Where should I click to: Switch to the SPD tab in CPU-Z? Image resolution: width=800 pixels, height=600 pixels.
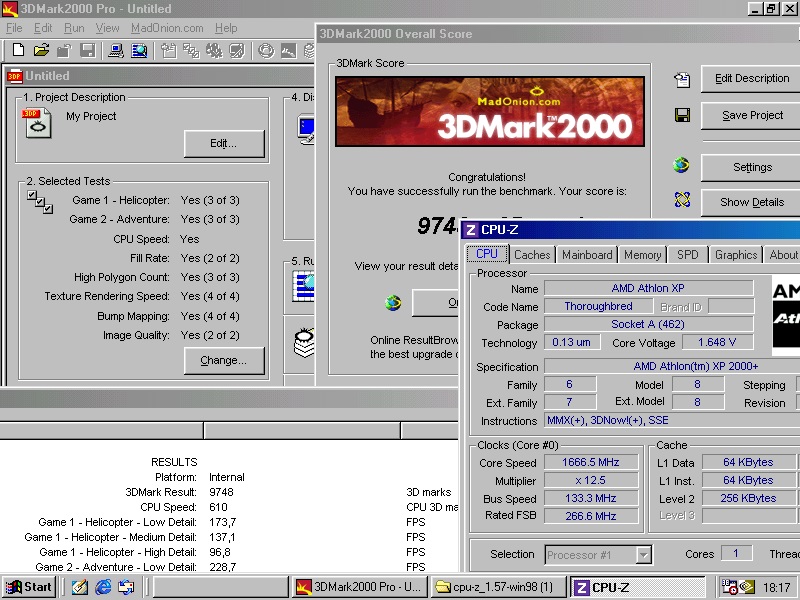coord(687,255)
